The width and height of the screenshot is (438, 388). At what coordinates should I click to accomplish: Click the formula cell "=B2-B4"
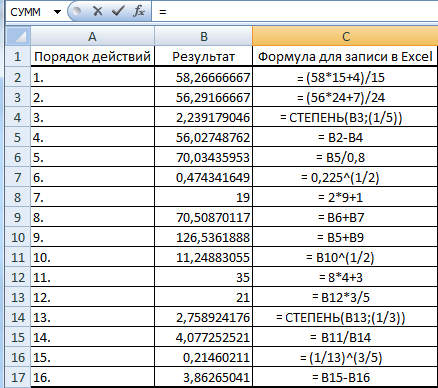pyautogui.click(x=345, y=137)
